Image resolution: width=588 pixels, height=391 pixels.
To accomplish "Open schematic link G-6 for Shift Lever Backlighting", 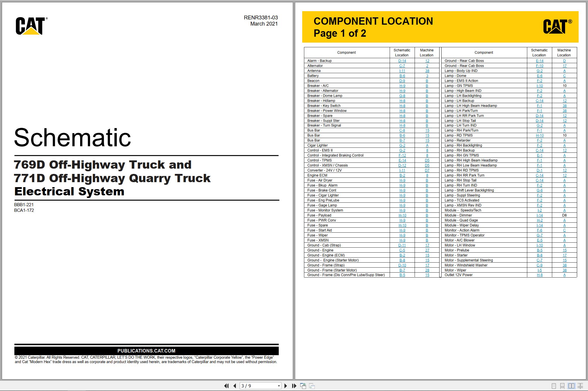I will click(x=539, y=190).
